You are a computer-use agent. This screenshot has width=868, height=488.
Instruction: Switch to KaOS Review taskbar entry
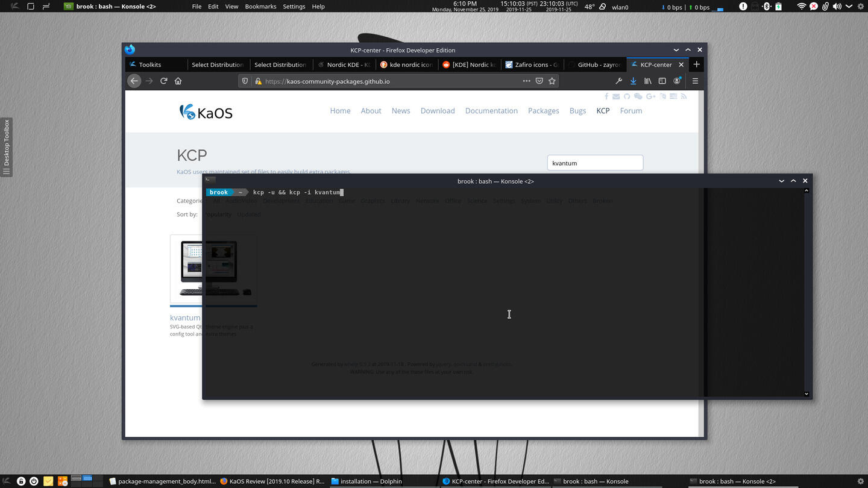pyautogui.click(x=272, y=481)
